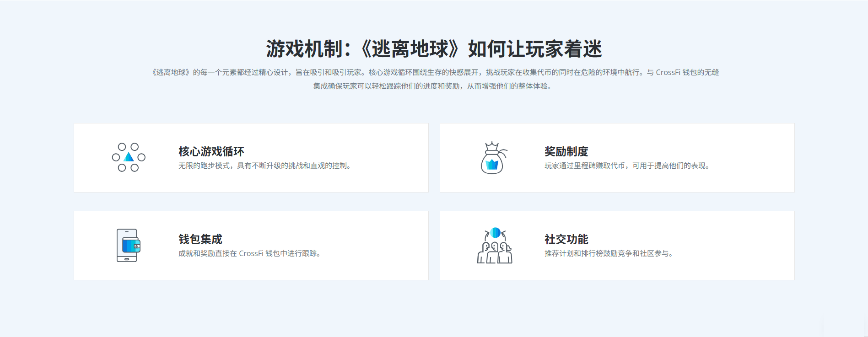Select the 奖励制度 card title
Viewport: 868px width, 337px height.
point(566,151)
